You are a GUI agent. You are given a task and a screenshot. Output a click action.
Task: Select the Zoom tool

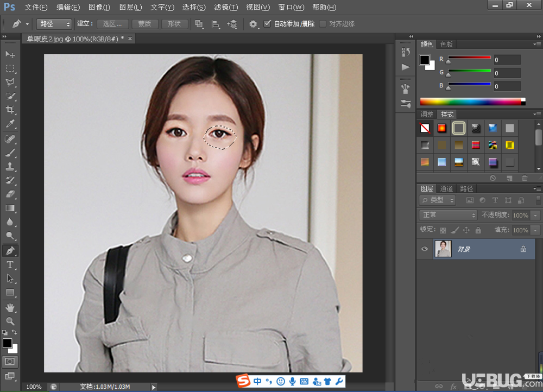10,321
